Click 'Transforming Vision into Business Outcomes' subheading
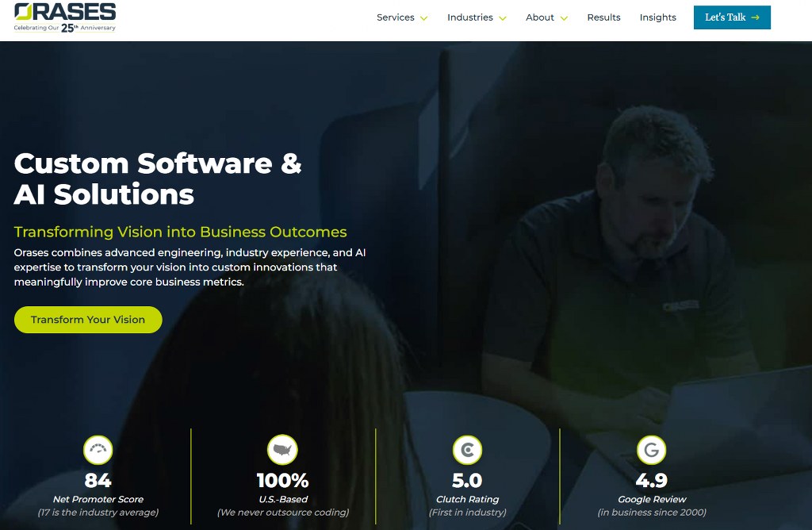Image resolution: width=812 pixels, height=530 pixels. [x=180, y=232]
